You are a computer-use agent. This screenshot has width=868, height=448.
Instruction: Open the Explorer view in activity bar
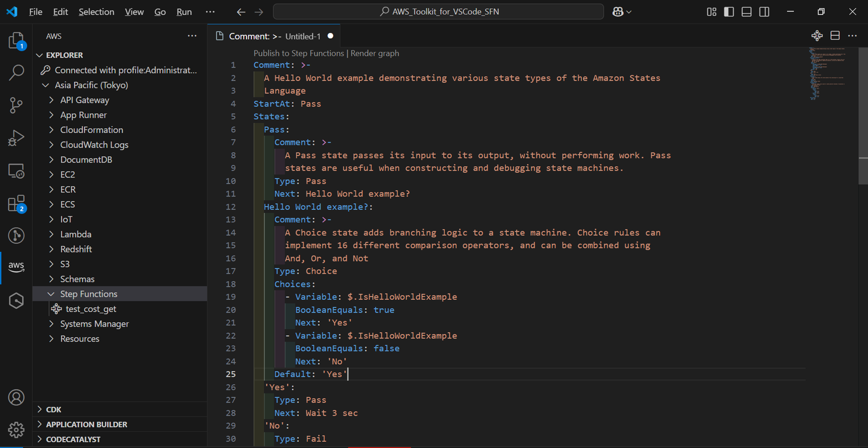click(16, 40)
